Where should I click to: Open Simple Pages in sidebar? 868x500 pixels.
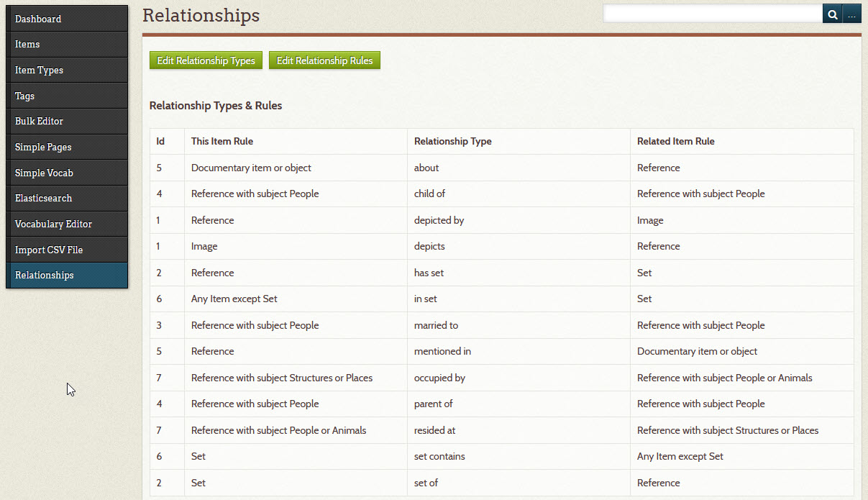[x=67, y=147]
